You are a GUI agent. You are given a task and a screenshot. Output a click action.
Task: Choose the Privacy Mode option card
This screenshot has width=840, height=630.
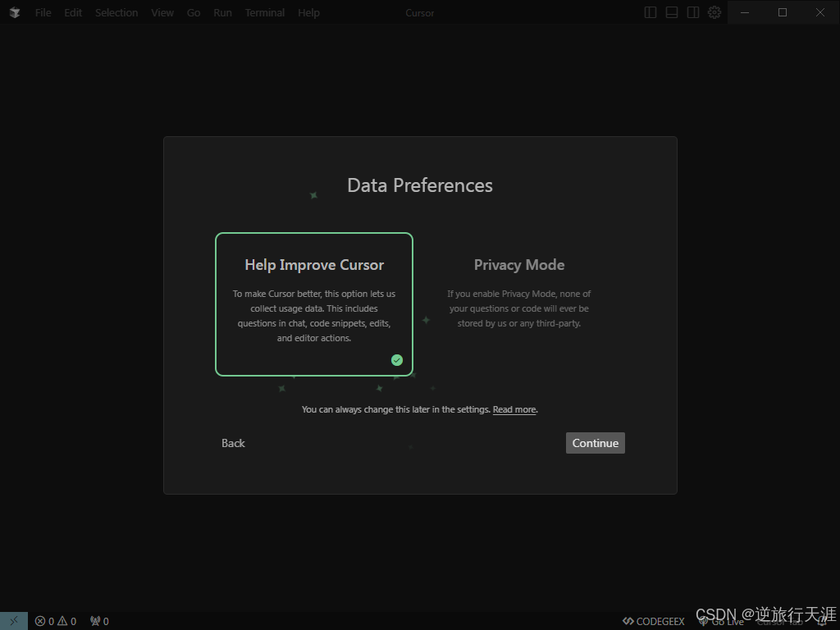click(x=519, y=304)
